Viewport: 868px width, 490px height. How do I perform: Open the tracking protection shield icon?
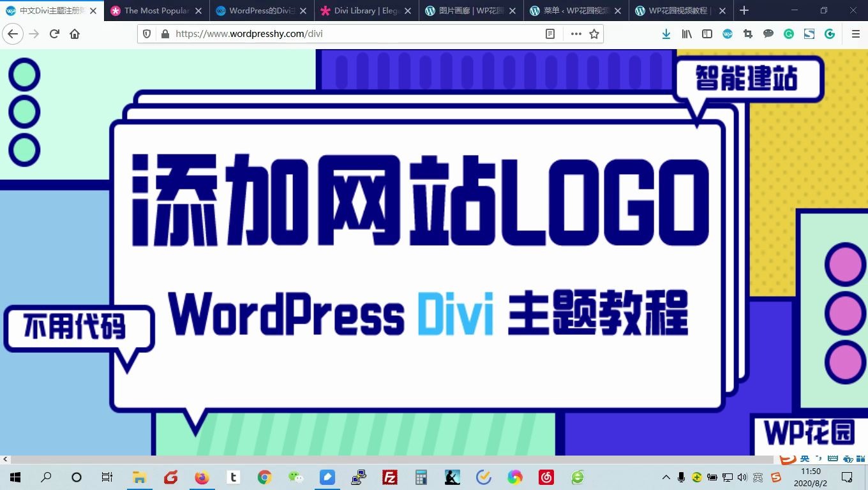[147, 34]
